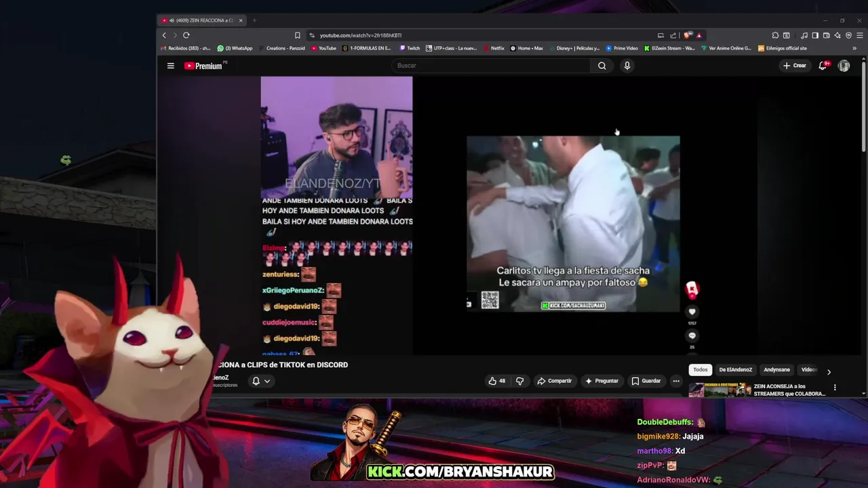Click the Compartir button
Image resolution: width=868 pixels, height=488 pixels.
tap(554, 381)
